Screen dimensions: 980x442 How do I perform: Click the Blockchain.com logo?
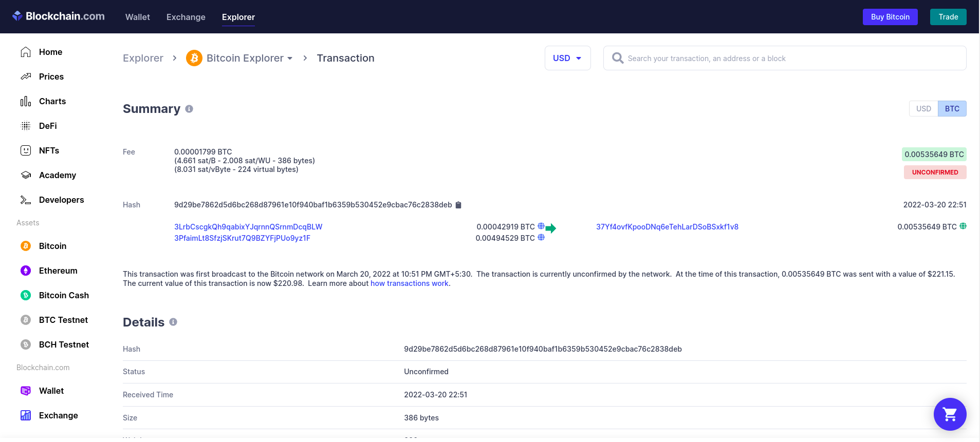58,16
